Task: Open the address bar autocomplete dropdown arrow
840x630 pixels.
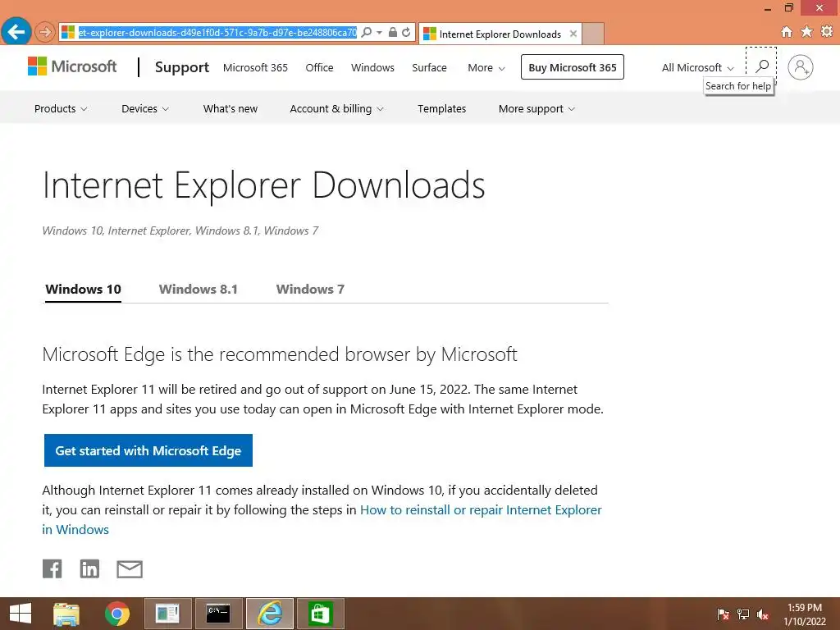Action: point(379,32)
